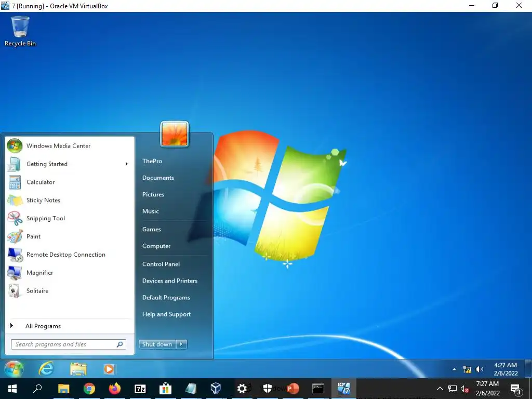Open Computer from Start menu
Viewport: 532px width, 399px height.
[x=156, y=246]
